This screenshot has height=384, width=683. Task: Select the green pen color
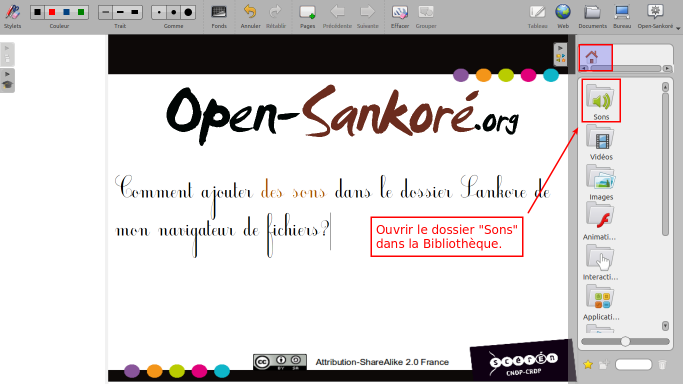click(81, 12)
